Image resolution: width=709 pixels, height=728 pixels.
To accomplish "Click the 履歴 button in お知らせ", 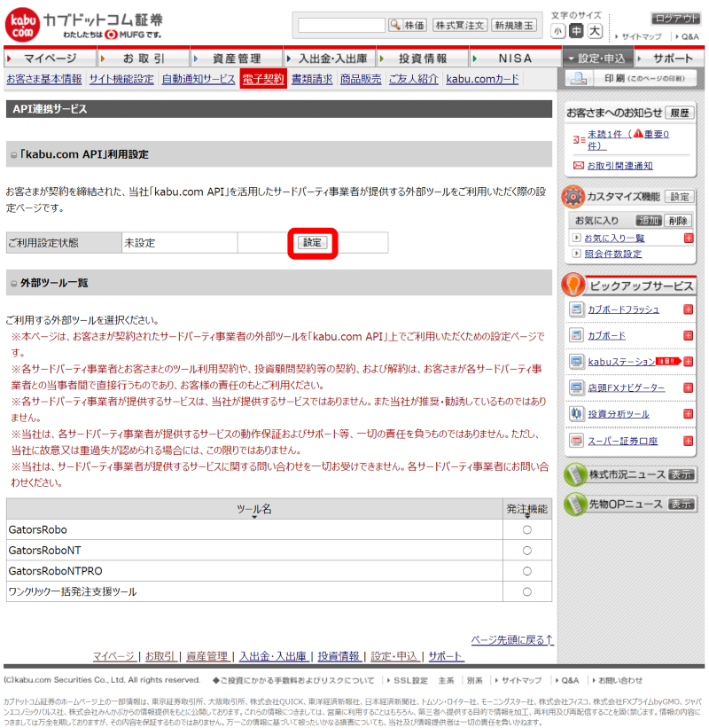I will [680, 113].
